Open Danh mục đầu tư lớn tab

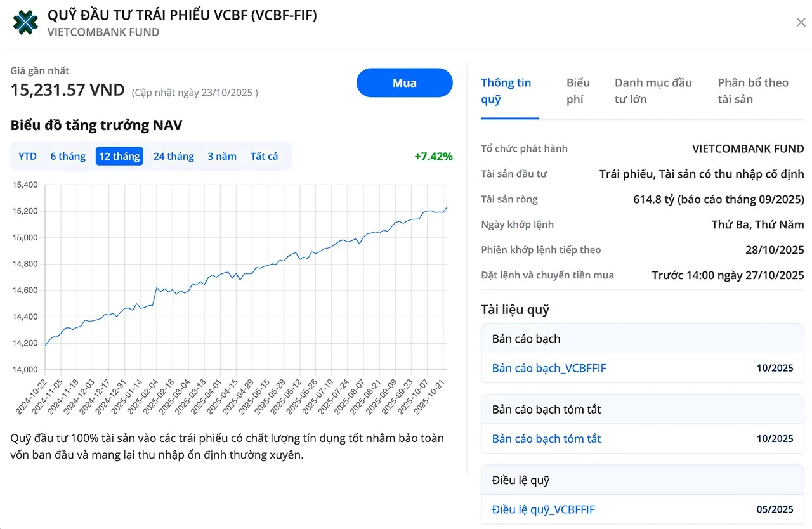(x=653, y=91)
